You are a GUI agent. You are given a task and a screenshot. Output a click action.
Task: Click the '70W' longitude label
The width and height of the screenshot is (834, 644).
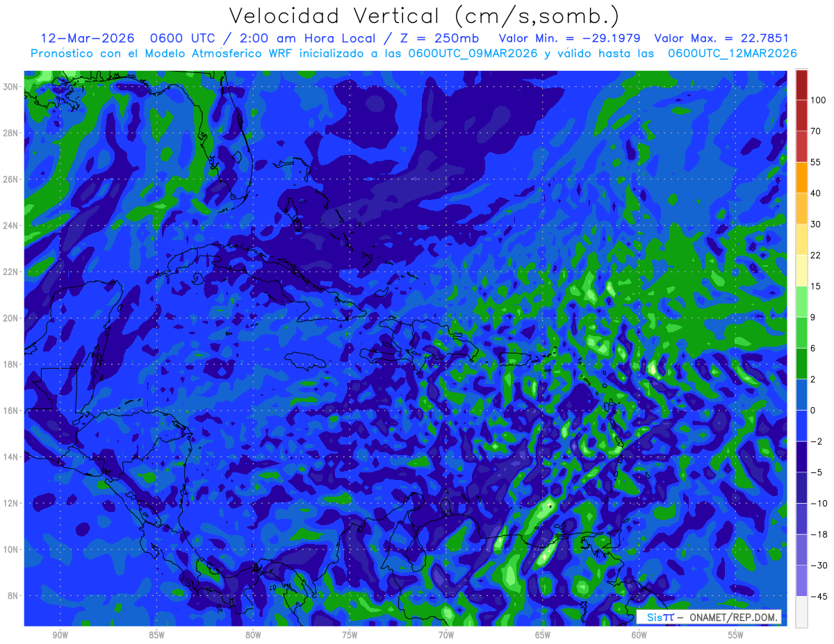[446, 635]
